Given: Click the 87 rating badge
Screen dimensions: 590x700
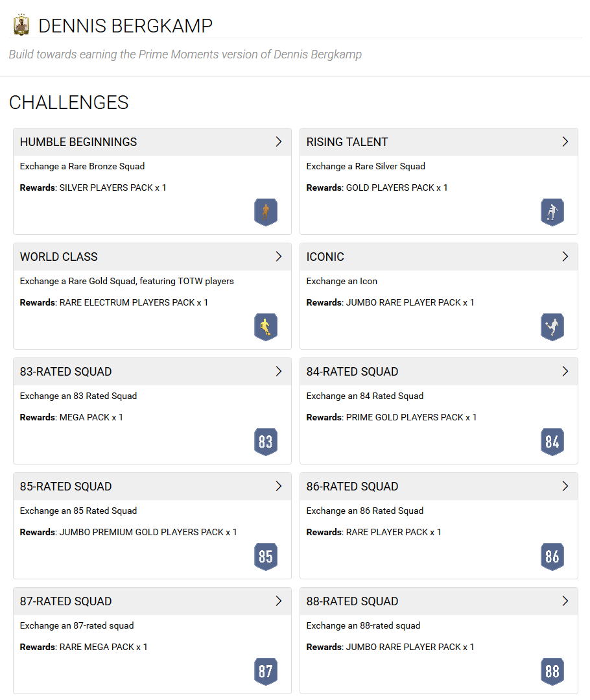Looking at the screenshot, I should [x=266, y=671].
